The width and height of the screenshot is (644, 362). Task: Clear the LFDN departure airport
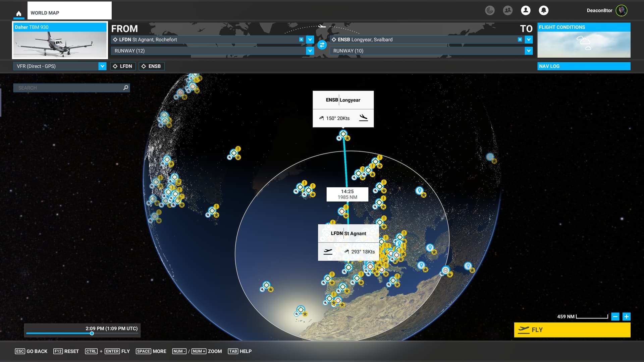tap(301, 40)
